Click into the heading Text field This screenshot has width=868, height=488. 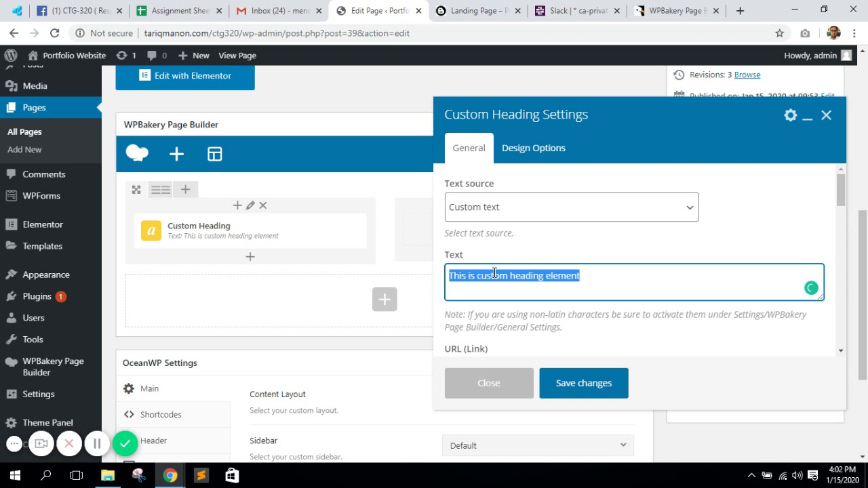click(x=634, y=282)
